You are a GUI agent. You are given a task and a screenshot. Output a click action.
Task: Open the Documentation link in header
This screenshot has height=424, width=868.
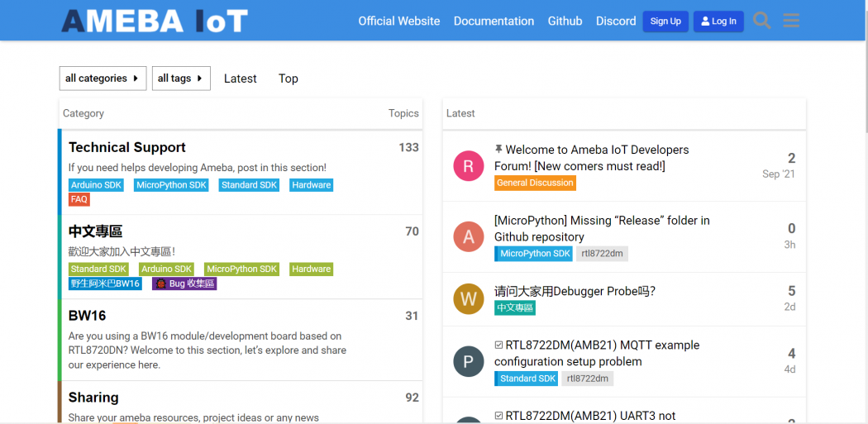[x=494, y=21]
